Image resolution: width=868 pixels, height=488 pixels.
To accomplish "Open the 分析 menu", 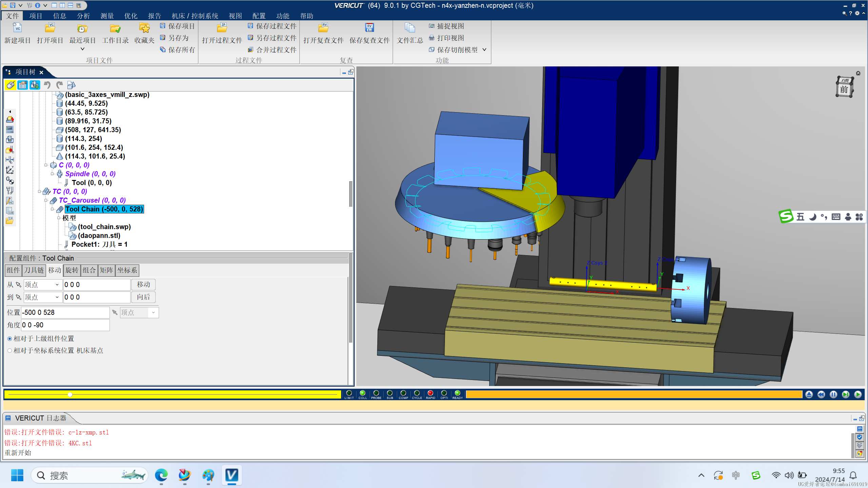I will [x=83, y=16].
